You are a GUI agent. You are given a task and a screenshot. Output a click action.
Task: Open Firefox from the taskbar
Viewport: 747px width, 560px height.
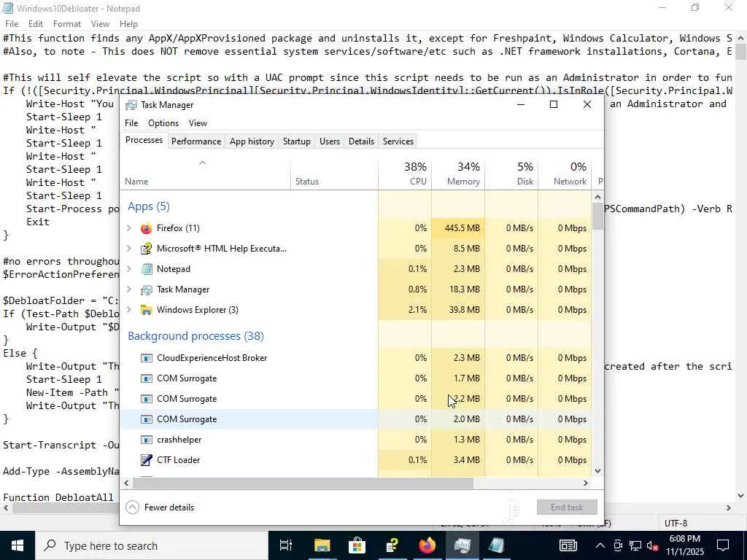click(427, 545)
